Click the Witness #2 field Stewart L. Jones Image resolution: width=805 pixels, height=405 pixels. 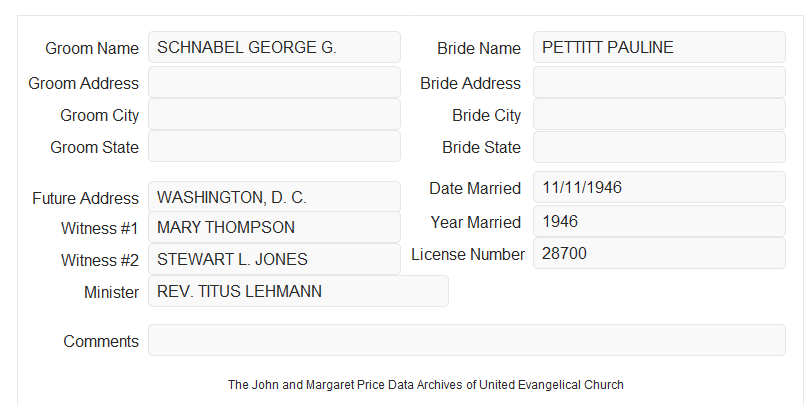point(274,259)
